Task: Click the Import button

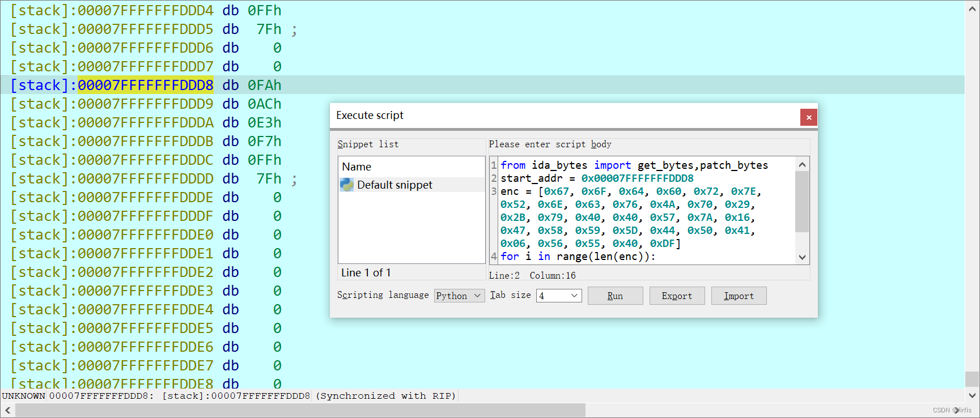Action: [x=739, y=296]
